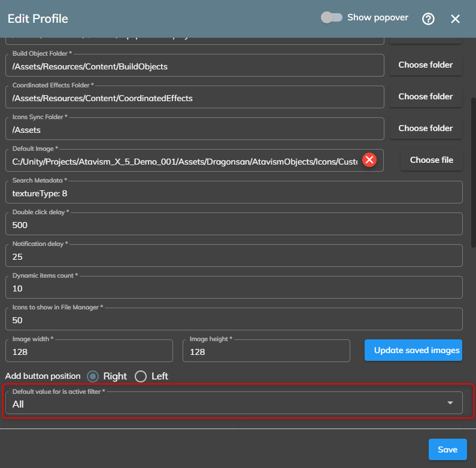Click into the Notification delay field
The width and height of the screenshot is (476, 468).
point(234,257)
